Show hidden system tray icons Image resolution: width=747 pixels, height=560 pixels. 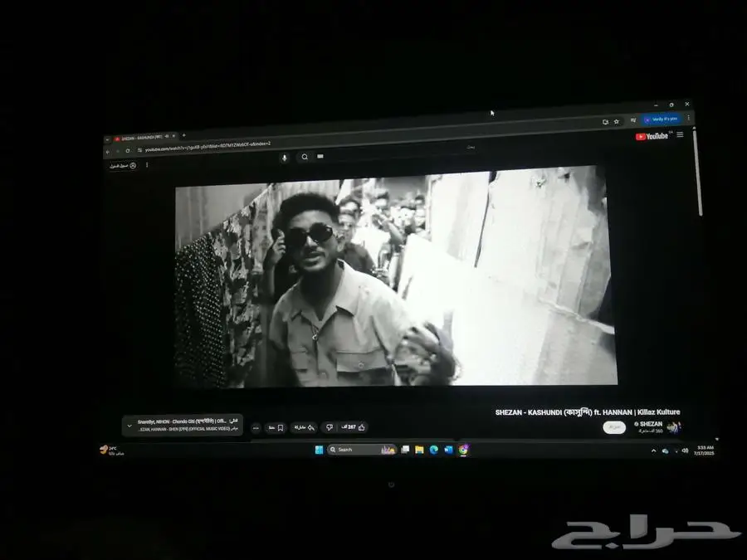point(653,450)
